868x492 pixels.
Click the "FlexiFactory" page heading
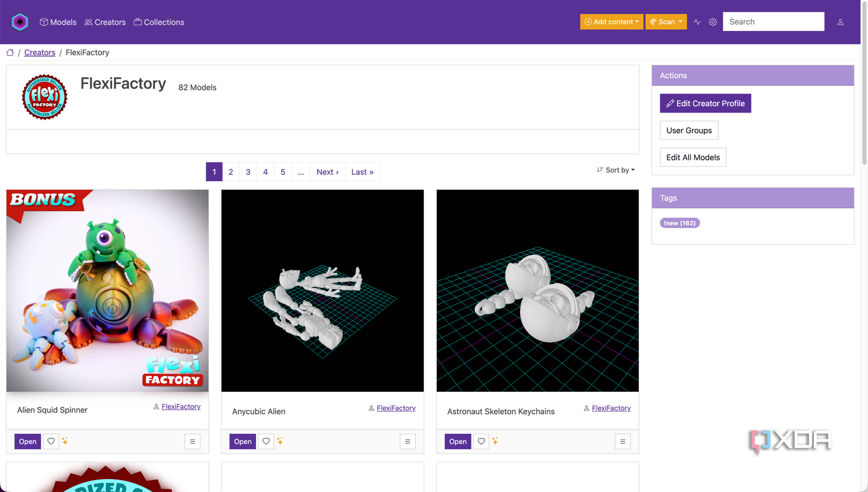(x=123, y=84)
